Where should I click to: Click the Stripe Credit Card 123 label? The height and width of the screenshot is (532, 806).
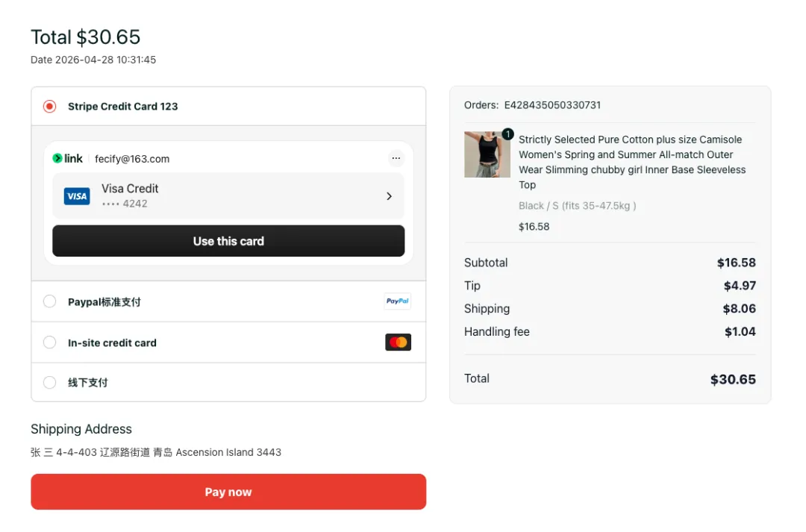(123, 107)
